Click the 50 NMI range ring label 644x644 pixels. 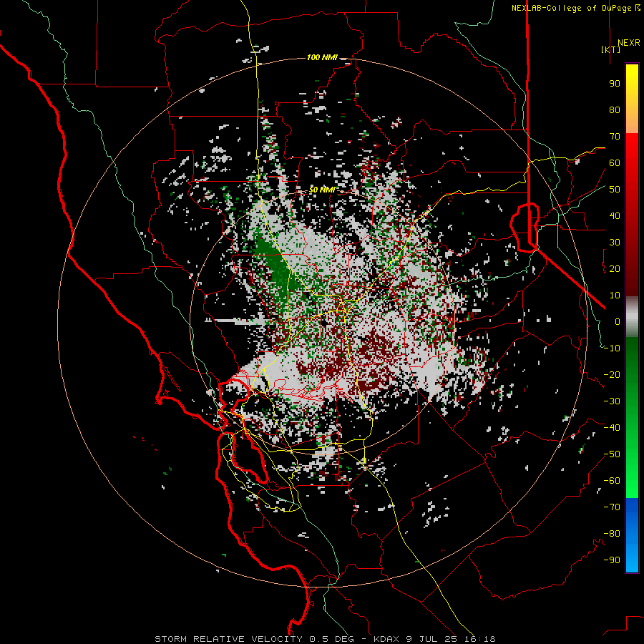(x=322, y=190)
